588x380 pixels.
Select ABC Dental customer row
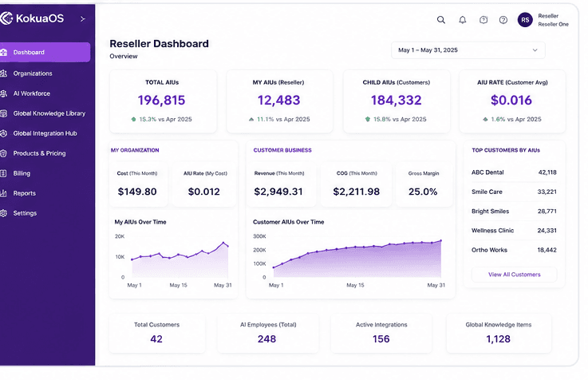(514, 172)
